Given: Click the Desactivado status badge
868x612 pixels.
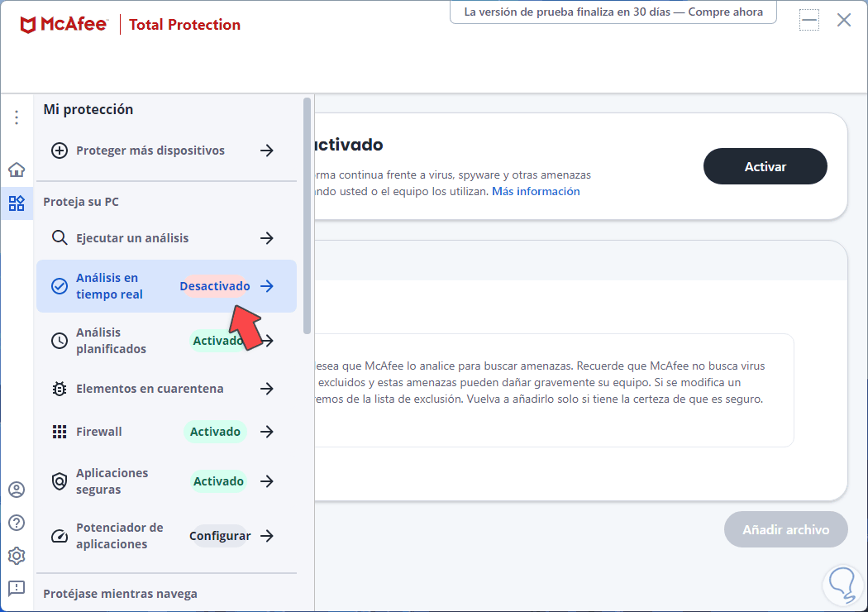Looking at the screenshot, I should pyautogui.click(x=215, y=286).
